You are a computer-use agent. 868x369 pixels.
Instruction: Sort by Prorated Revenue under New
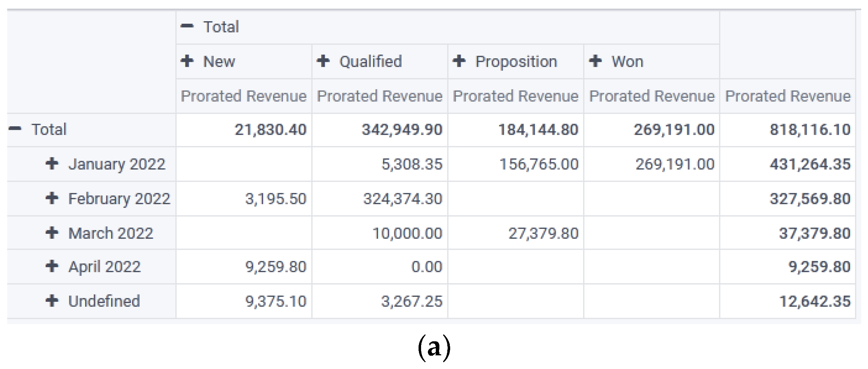(244, 96)
